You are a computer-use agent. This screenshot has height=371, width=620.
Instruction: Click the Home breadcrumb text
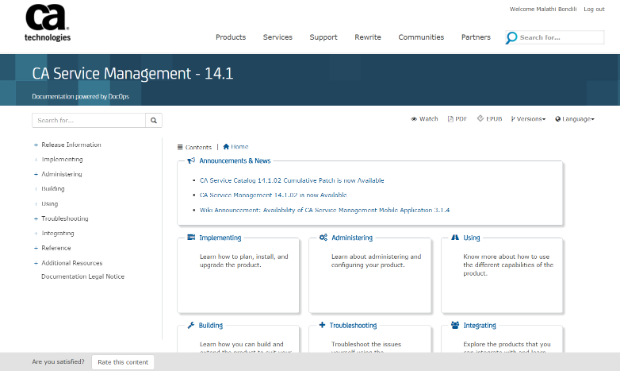[x=239, y=147]
